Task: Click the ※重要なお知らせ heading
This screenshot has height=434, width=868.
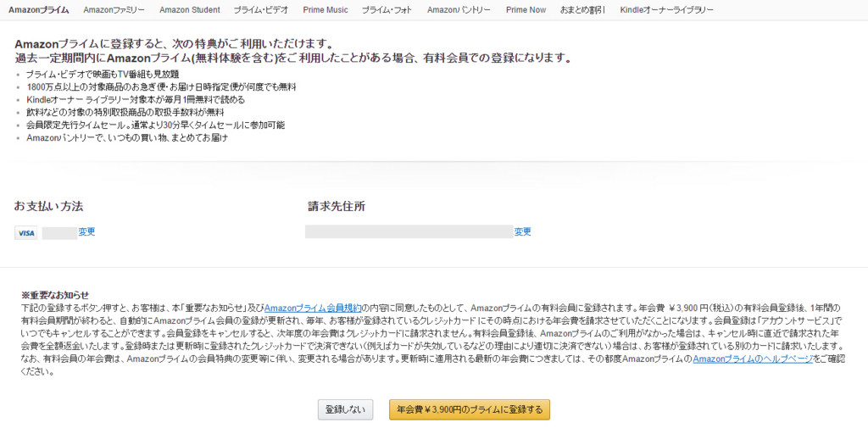Action: pyautogui.click(x=55, y=295)
